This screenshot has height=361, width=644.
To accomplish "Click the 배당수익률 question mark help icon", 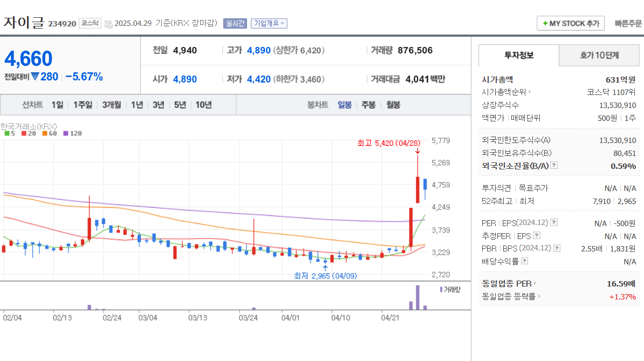I will pos(524,261).
